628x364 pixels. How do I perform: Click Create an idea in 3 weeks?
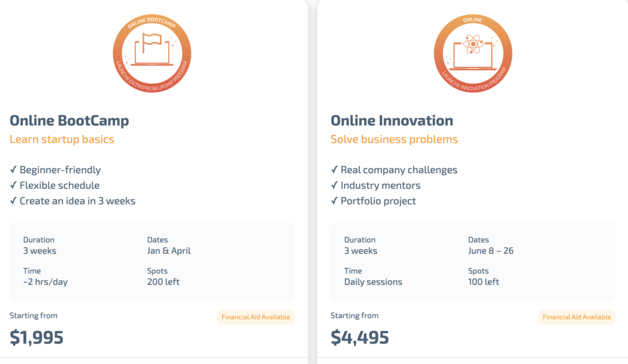pos(73,201)
